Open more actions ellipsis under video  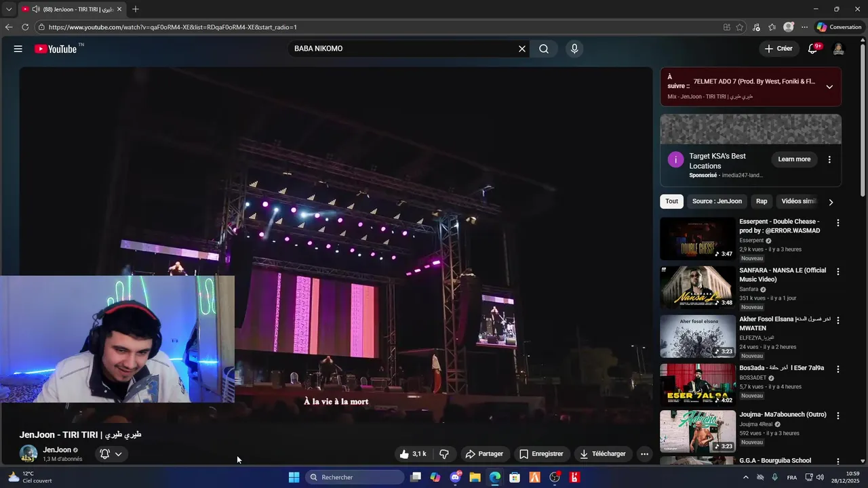(644, 454)
